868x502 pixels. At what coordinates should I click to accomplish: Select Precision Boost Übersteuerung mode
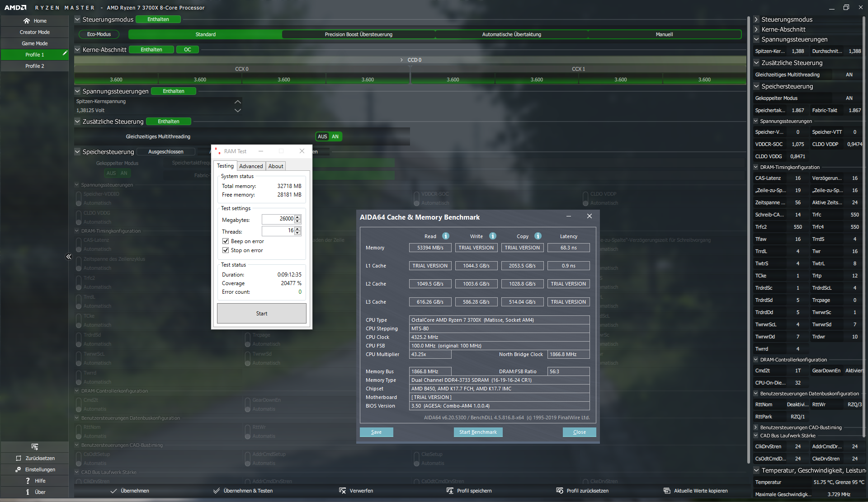coord(359,34)
